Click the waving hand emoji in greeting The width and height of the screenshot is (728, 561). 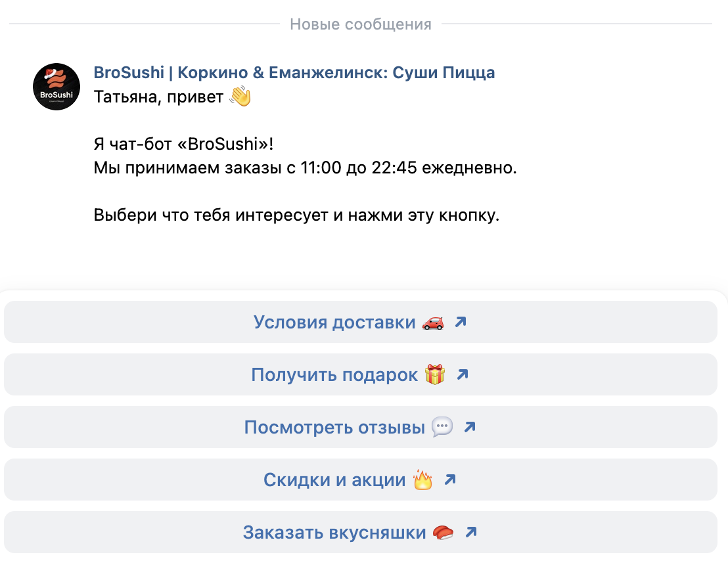[x=240, y=97]
